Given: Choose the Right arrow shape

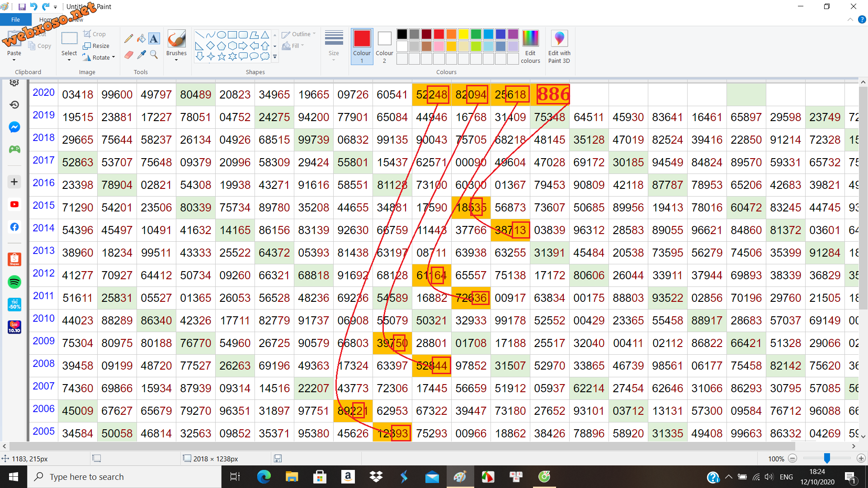Looking at the screenshot, I should tap(243, 46).
